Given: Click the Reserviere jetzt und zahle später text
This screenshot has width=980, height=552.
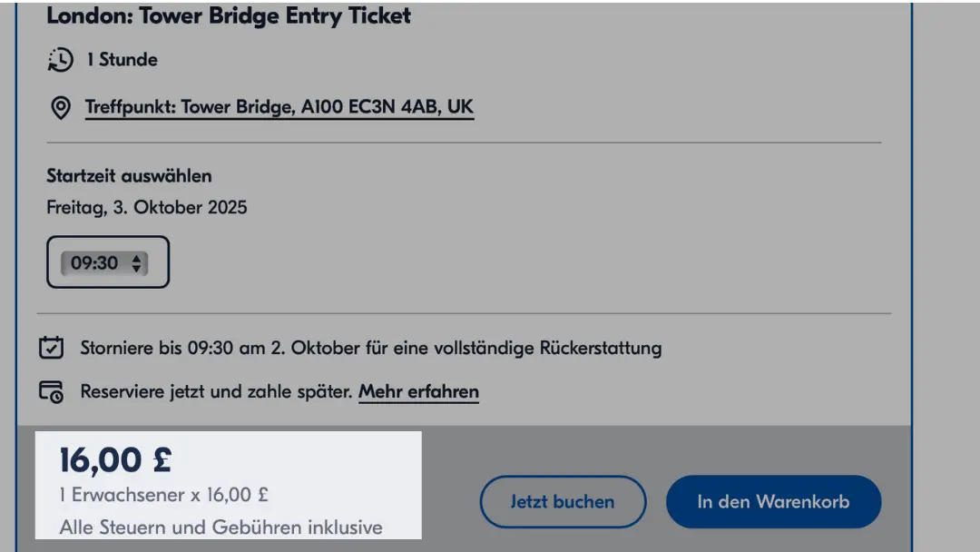Looking at the screenshot, I should click(216, 392).
